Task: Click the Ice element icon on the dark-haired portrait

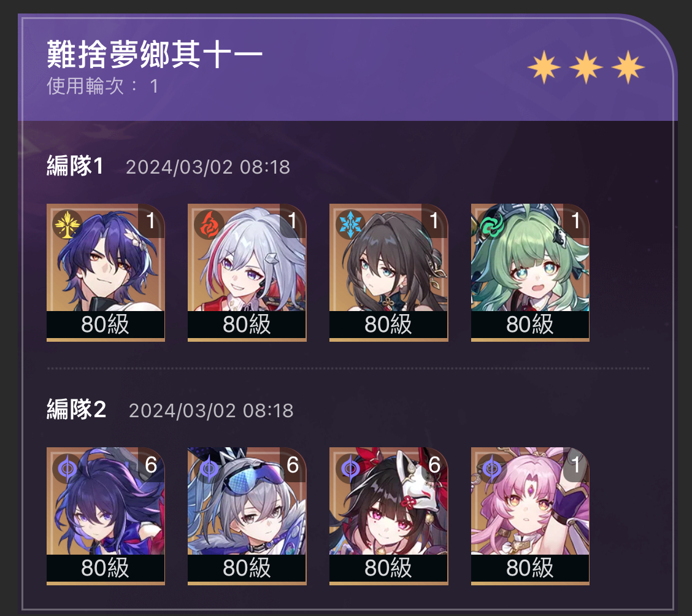Action: [350, 224]
